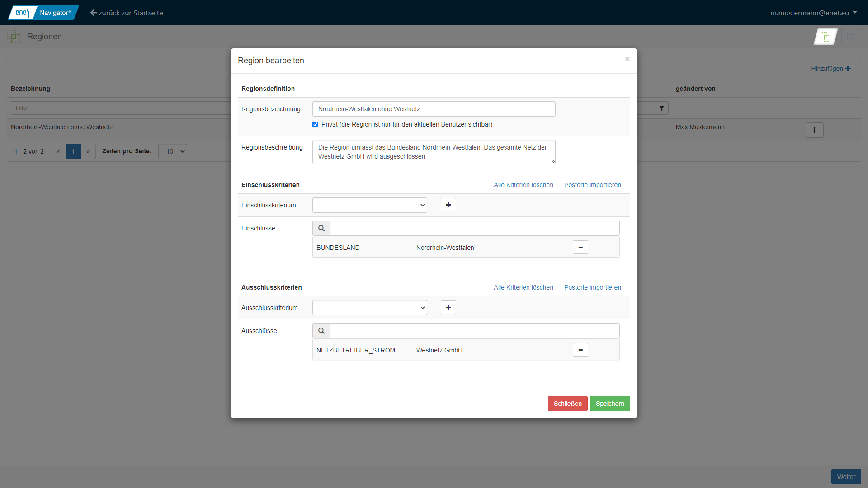Click zurück zur Startseite link
The height and width of the screenshot is (488, 868).
pyautogui.click(x=127, y=13)
